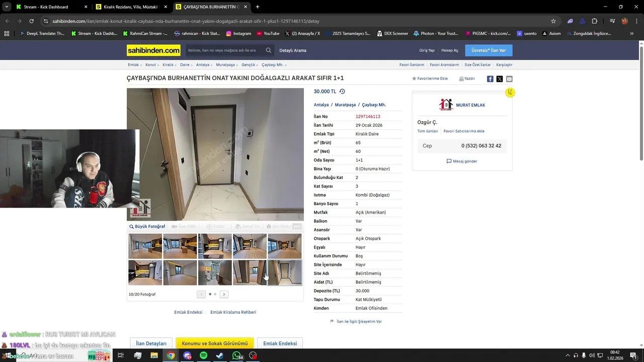Go to previous photo thumbnail page
Screen dimensions: 644x362
point(201,294)
